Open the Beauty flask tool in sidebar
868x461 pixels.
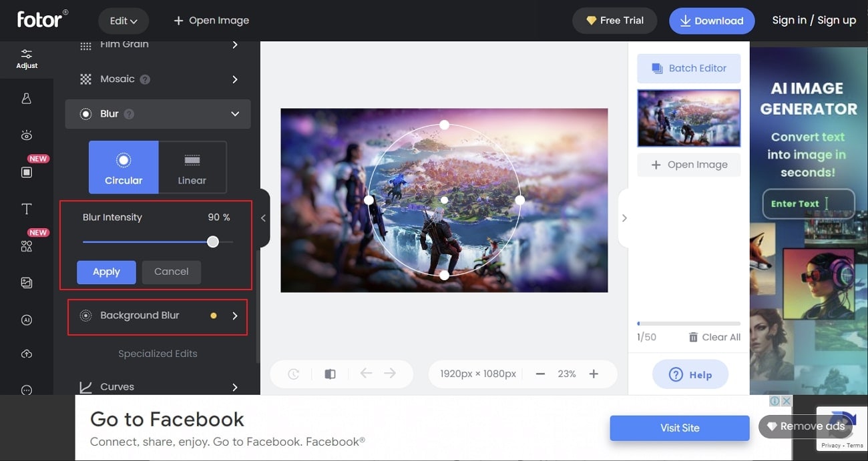coord(27,99)
